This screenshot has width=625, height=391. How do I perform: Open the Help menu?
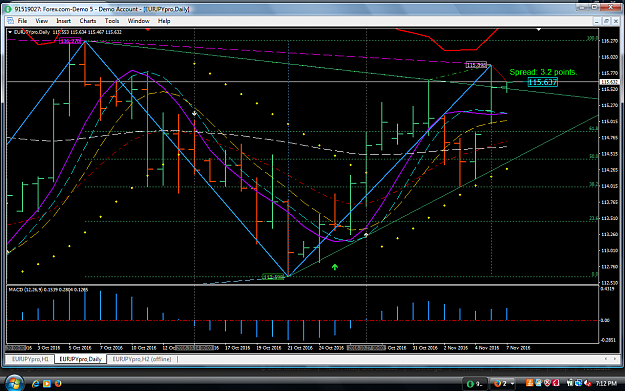[164, 21]
